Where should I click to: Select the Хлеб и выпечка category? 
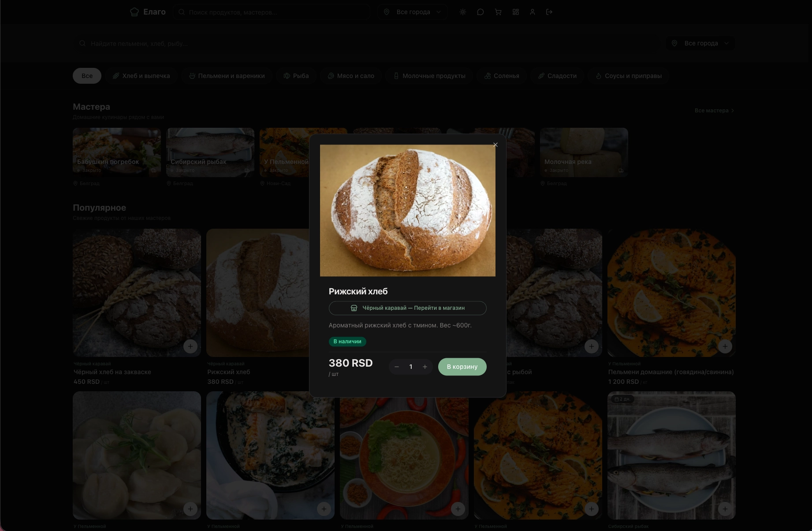click(x=141, y=76)
